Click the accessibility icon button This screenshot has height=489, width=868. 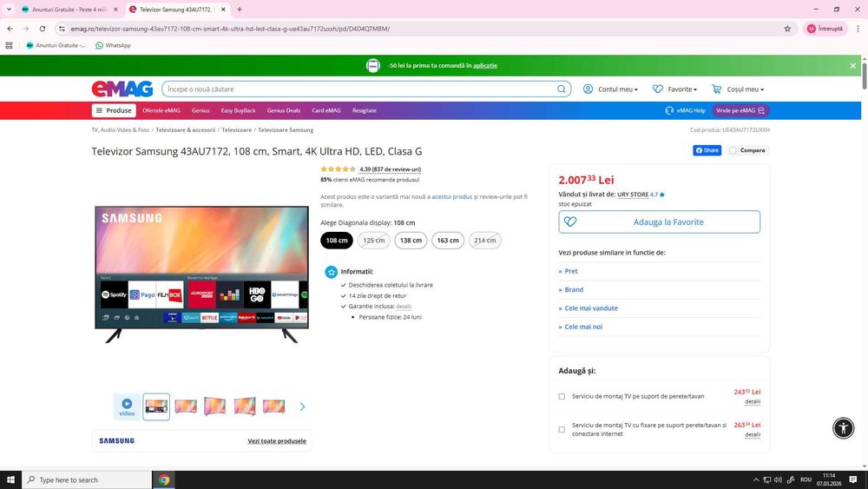[x=843, y=427]
